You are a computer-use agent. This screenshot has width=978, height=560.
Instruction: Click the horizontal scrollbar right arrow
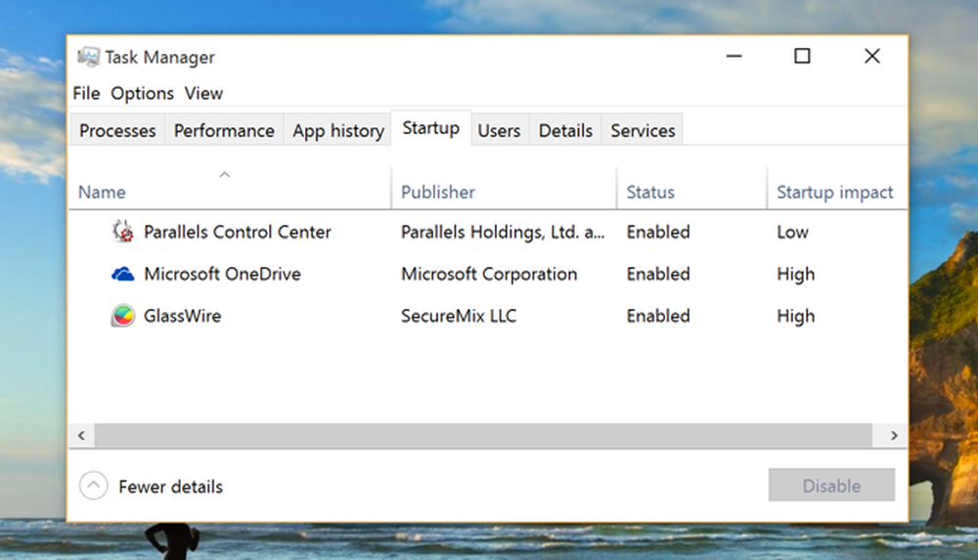tap(894, 435)
